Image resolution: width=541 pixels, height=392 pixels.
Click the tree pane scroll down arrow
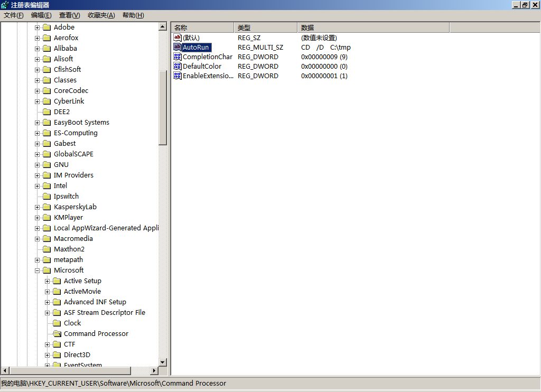pyautogui.click(x=163, y=362)
